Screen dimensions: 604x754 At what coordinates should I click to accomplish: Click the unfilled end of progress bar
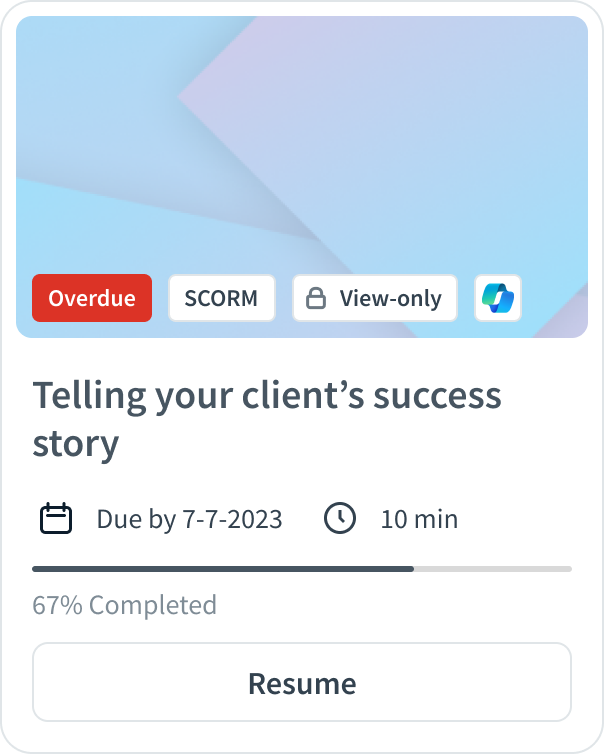pos(493,568)
